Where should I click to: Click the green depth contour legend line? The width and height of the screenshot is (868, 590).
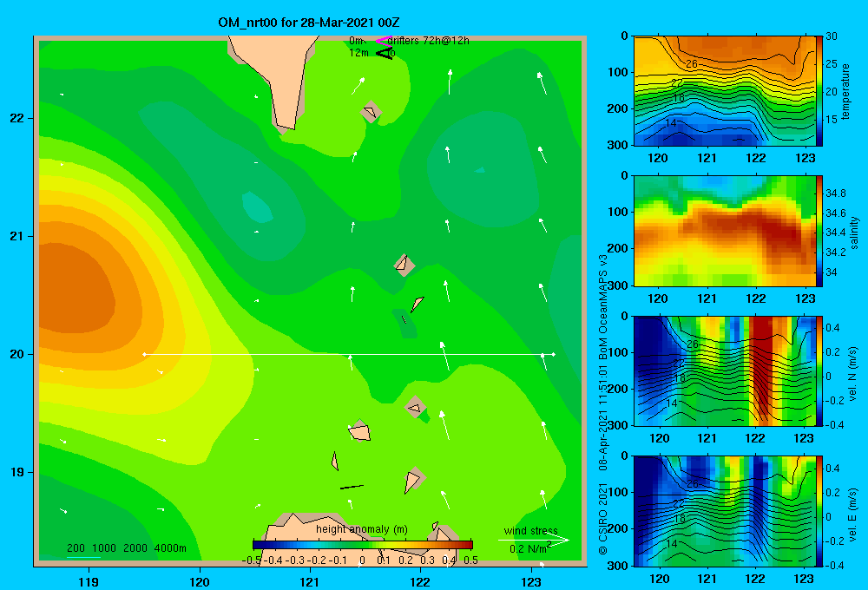tap(83, 557)
